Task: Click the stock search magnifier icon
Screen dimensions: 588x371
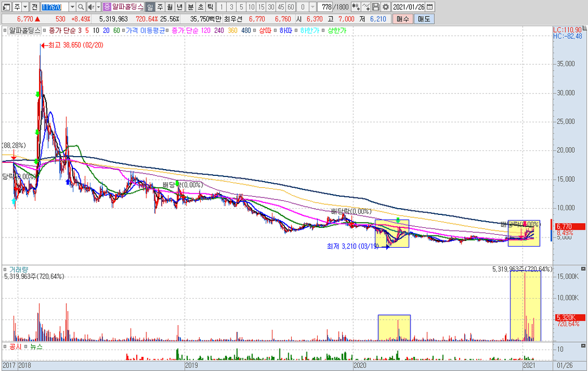Action: pyautogui.click(x=81, y=7)
